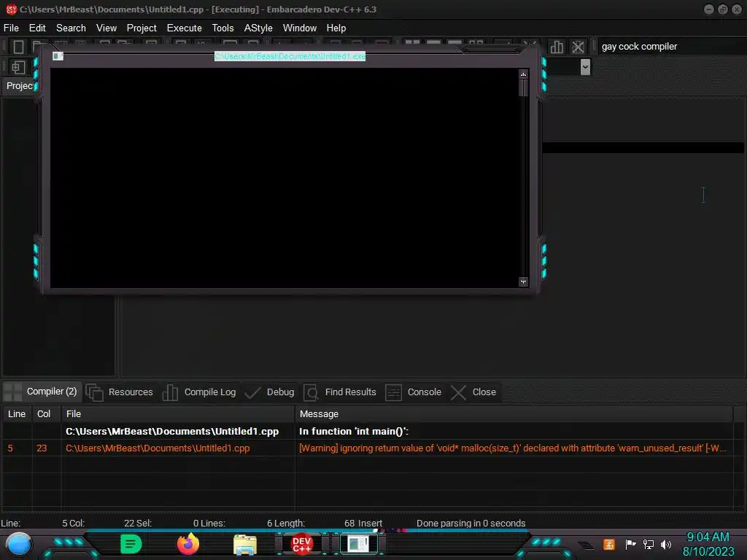Open the Dev-C++ app icon in the title bar

click(x=11, y=9)
